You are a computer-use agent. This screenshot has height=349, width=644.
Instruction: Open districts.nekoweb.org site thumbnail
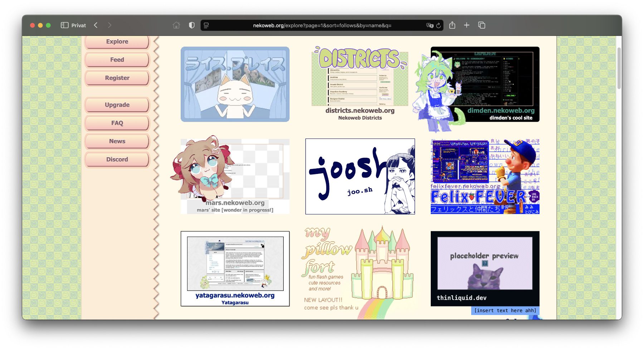tap(360, 84)
